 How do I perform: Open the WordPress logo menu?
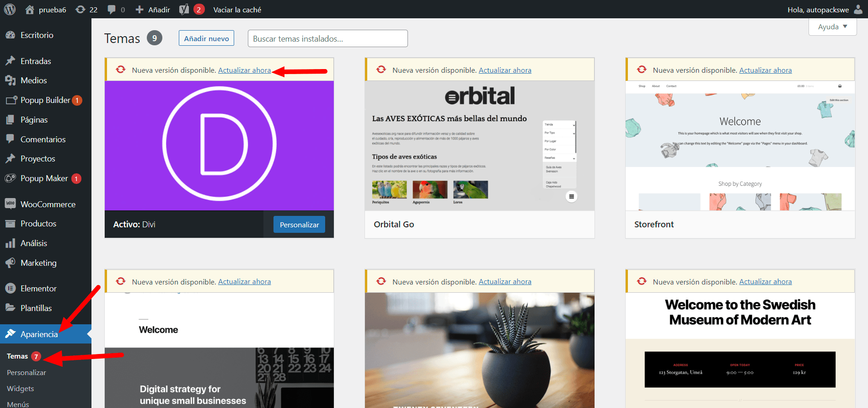point(10,9)
